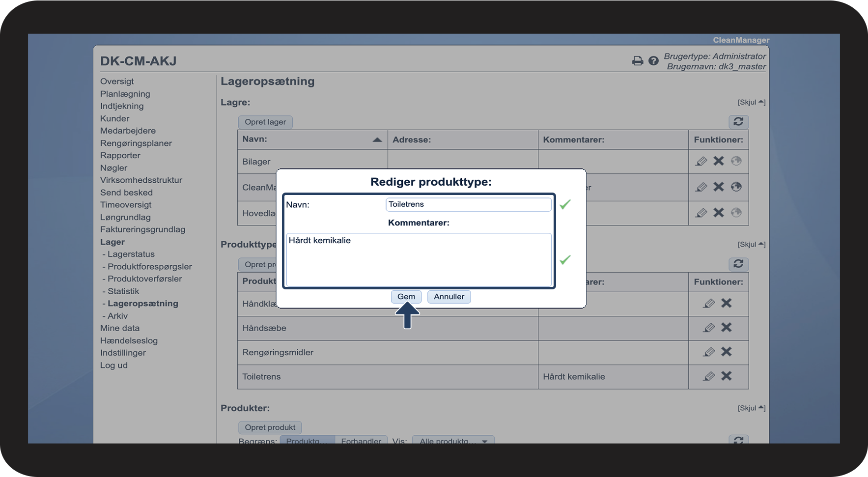Cancel editing with Annuller button
Viewport: 868px width, 477px height.
pyautogui.click(x=448, y=297)
